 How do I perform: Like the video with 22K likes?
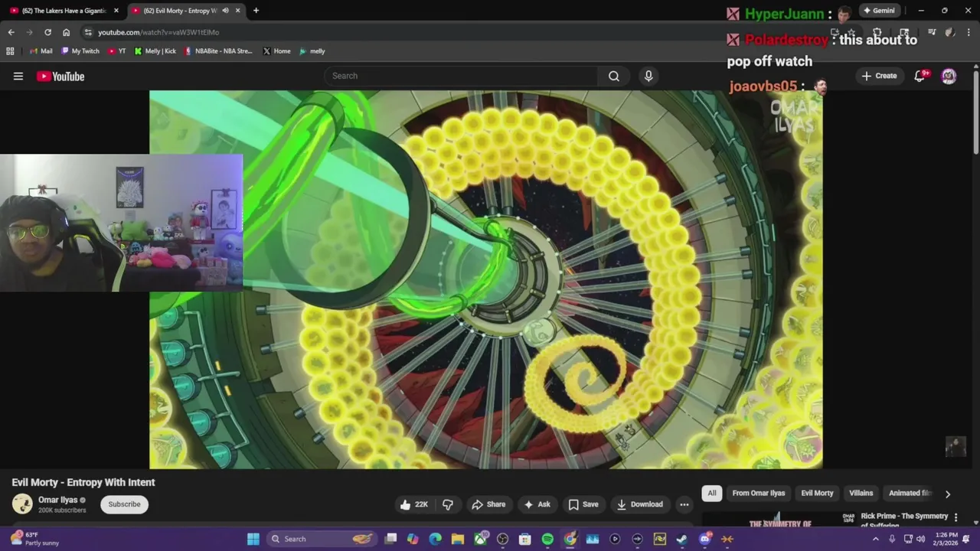413,504
